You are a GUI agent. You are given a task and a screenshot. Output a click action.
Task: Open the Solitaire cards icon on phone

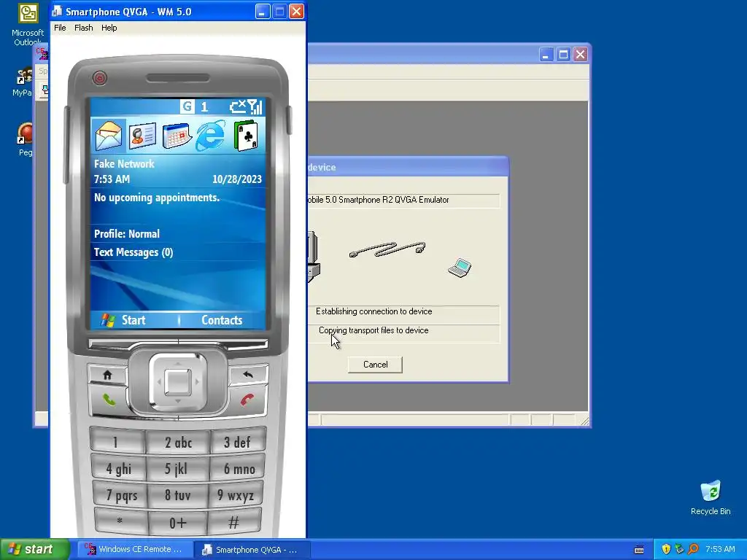(x=246, y=136)
